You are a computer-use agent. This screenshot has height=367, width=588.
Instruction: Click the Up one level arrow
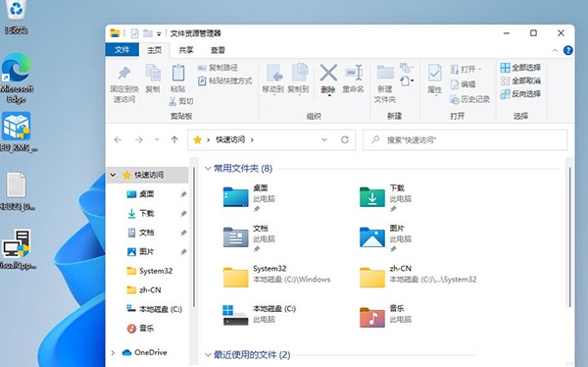174,139
